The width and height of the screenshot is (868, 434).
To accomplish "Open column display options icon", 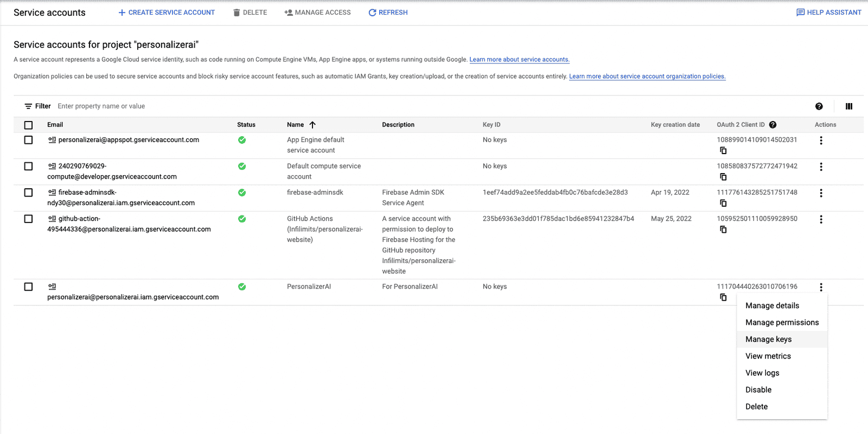I will click(x=849, y=106).
